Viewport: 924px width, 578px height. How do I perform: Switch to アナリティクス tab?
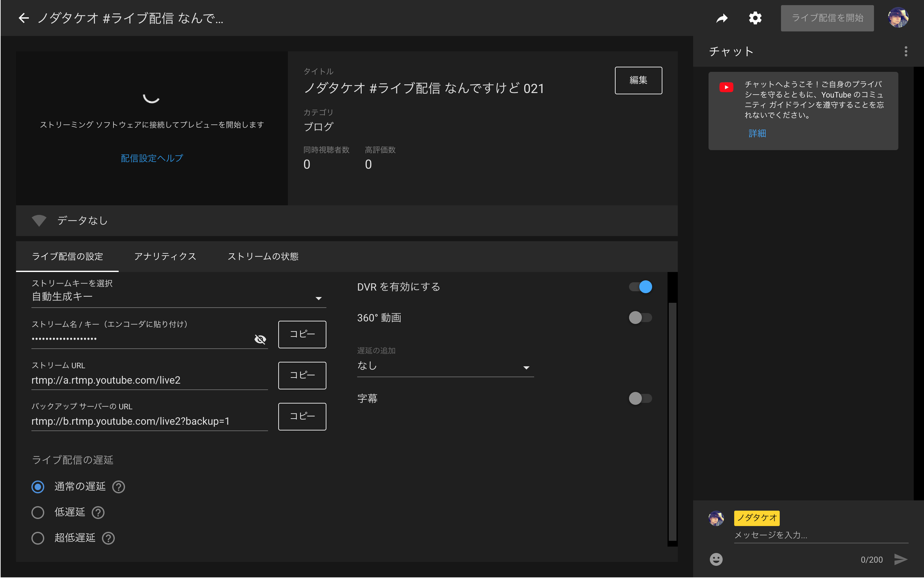click(165, 257)
